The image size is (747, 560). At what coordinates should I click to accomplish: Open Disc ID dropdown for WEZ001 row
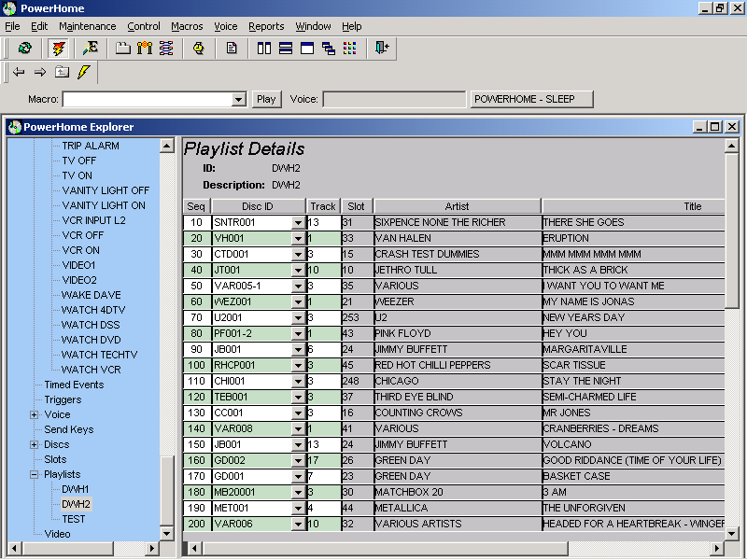[298, 301]
